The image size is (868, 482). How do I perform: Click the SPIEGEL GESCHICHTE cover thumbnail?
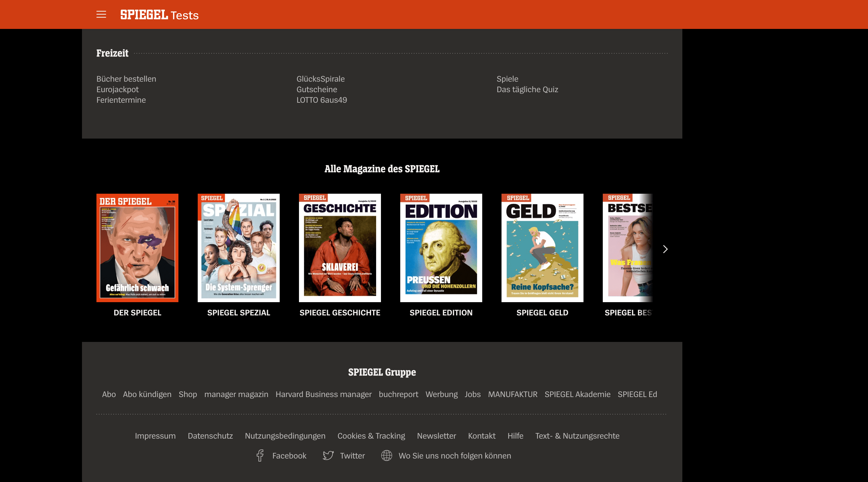pos(340,248)
